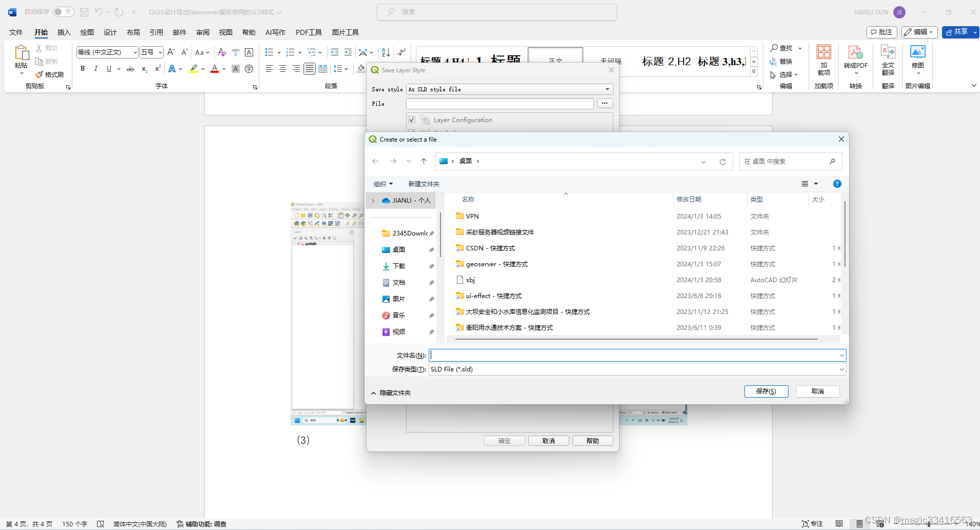Screen dimensions: 980x530
Task: Click the browse button beside File field
Action: [605, 104]
